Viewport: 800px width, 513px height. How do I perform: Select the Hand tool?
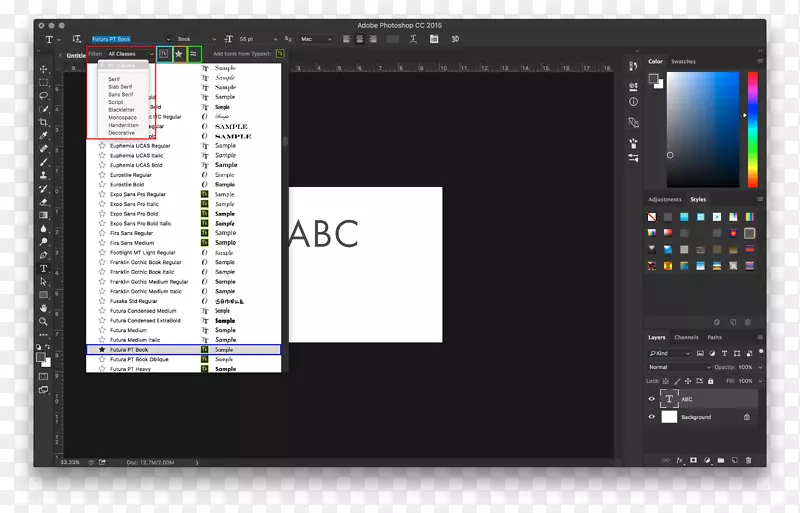coord(43,308)
